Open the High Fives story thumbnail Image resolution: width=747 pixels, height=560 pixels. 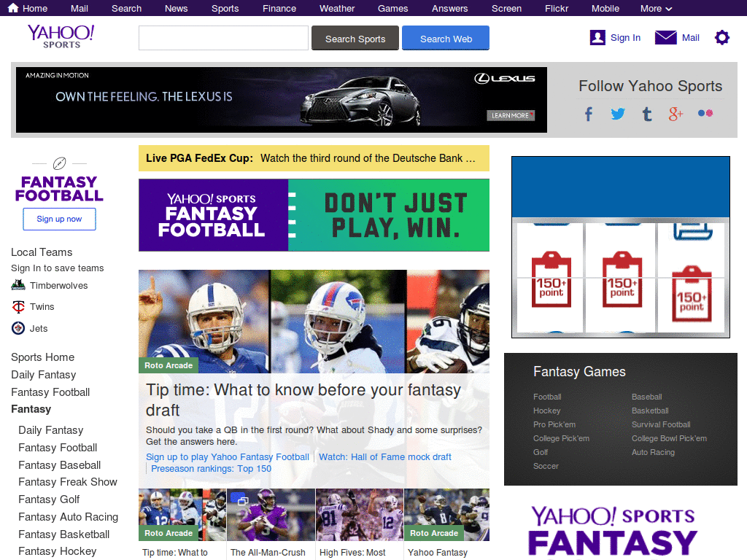(360, 514)
